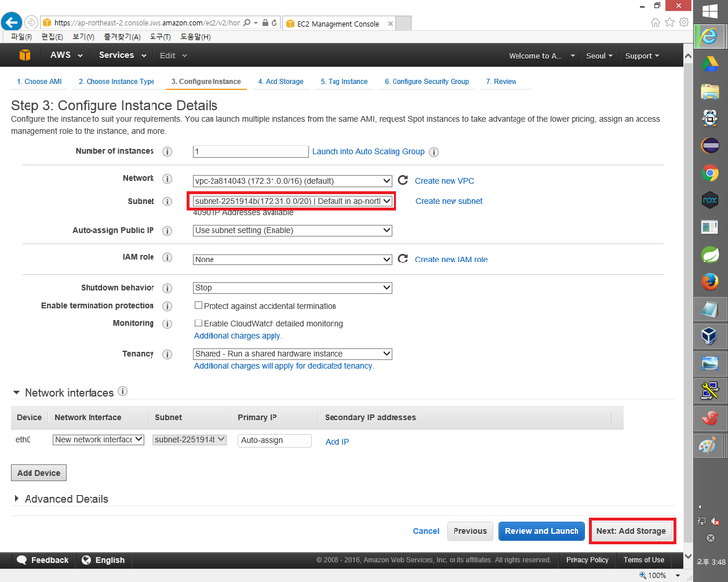
Task: Open the Services menu
Action: 121,56
